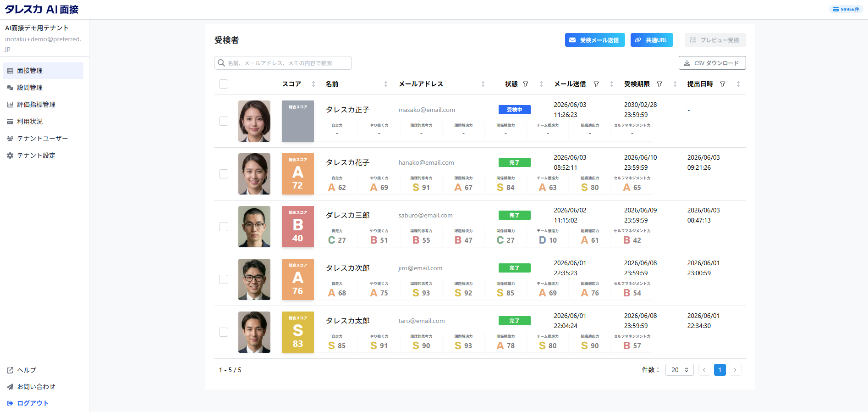This screenshot has width=868, height=412.
Task: Click the 面接管理 table icon
Action: pos(10,71)
